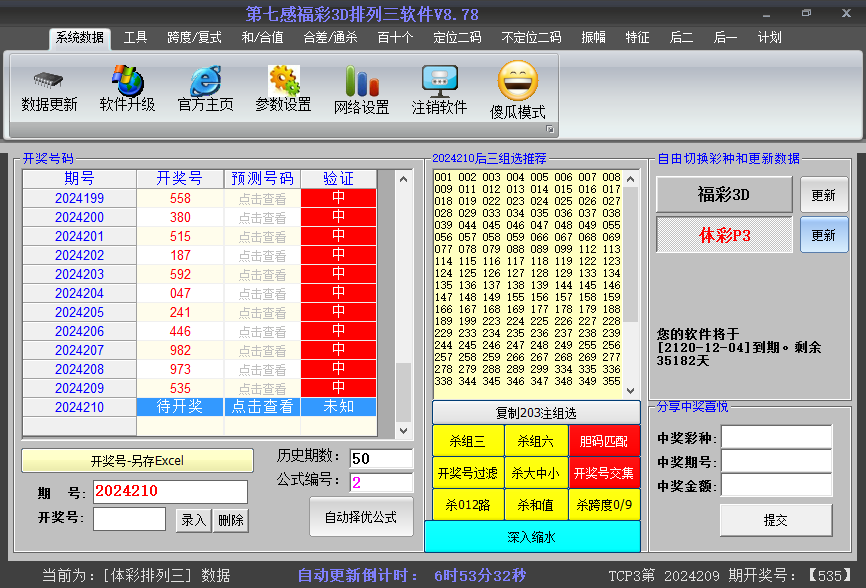Image resolution: width=866 pixels, height=588 pixels.
Task: Click recommendation list scrollbar up arrow
Action: (x=631, y=179)
